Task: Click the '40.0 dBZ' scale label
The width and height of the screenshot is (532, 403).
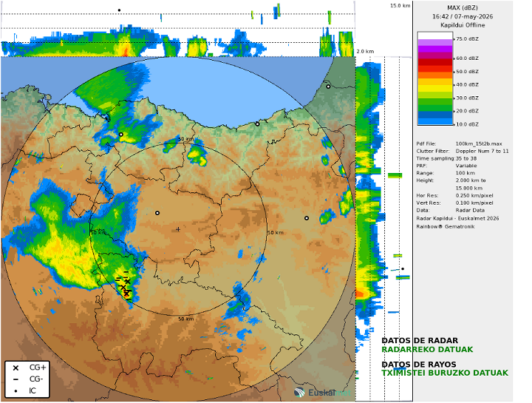Action: click(x=467, y=84)
